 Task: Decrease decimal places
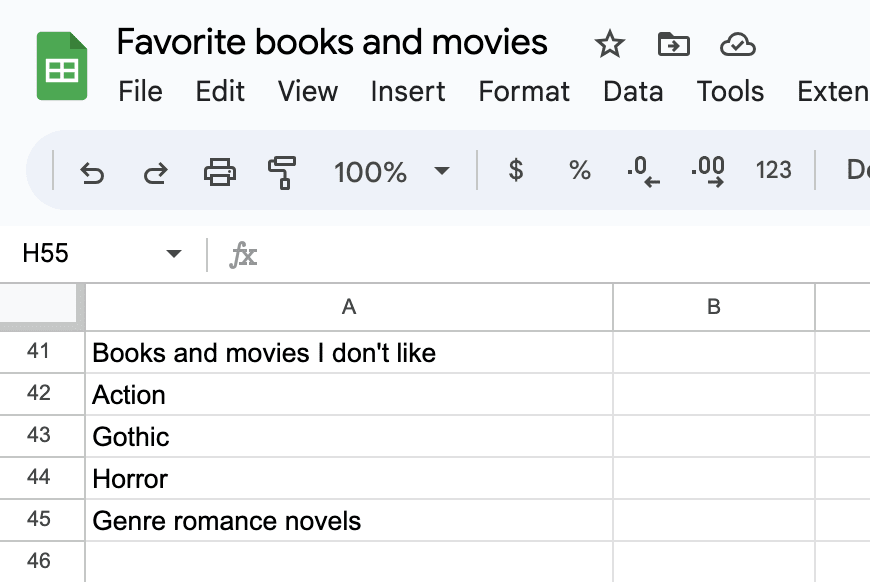(643, 171)
